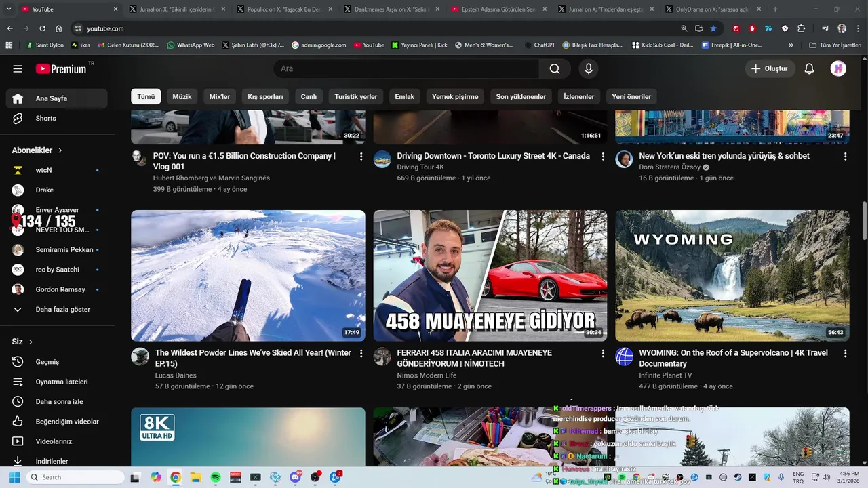Open the Chrome three-dot menu
The height and width of the screenshot is (488, 868).
pyautogui.click(x=857, y=28)
